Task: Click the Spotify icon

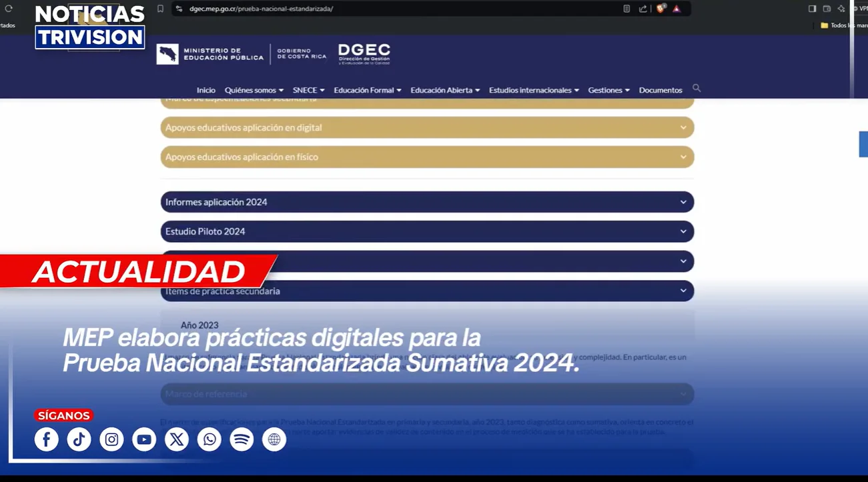Action: 242,439
